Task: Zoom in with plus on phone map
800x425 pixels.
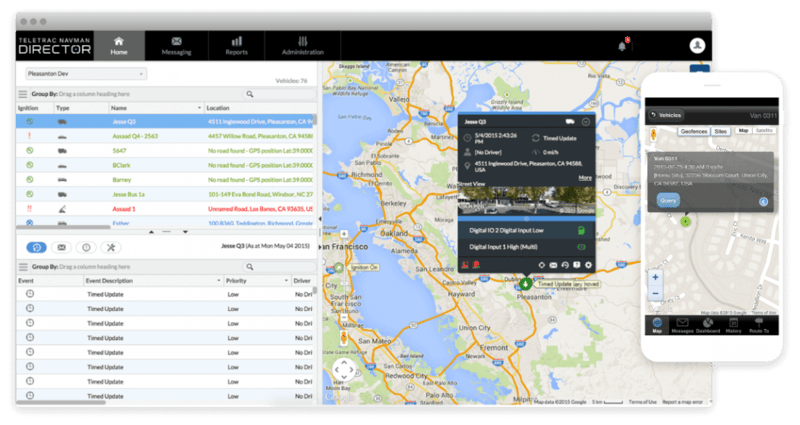Action: (656, 278)
